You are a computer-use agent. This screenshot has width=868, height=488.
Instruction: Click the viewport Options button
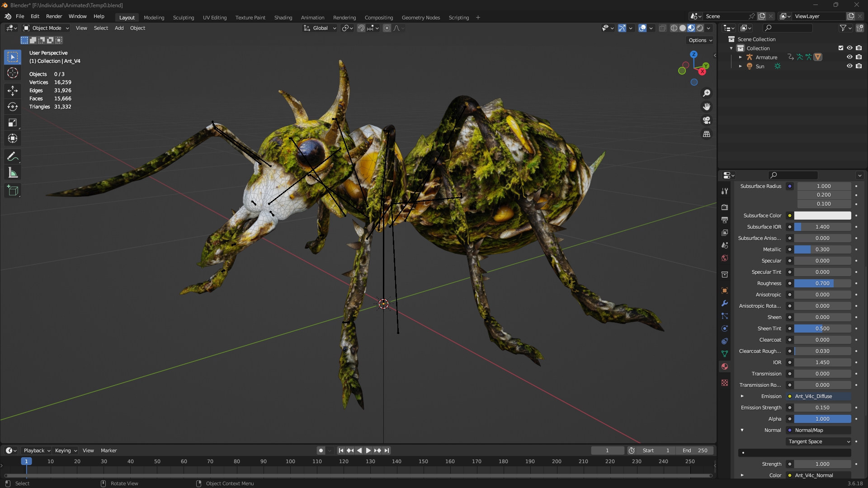pyautogui.click(x=700, y=40)
